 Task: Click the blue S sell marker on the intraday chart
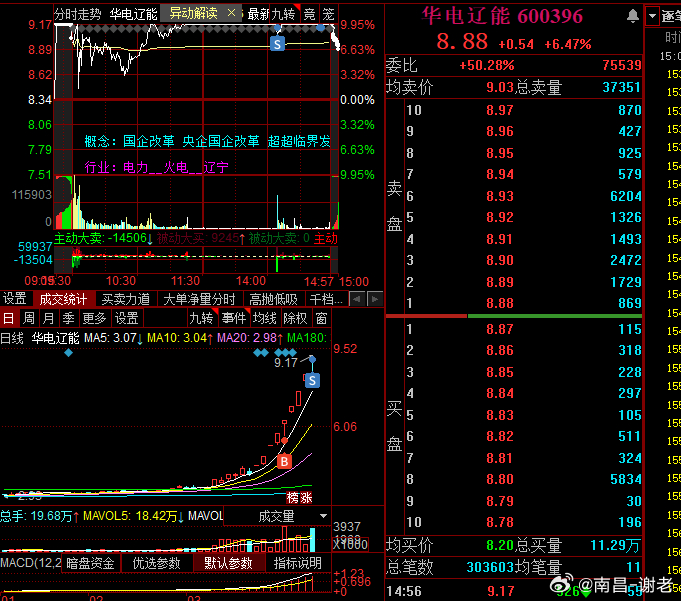278,44
